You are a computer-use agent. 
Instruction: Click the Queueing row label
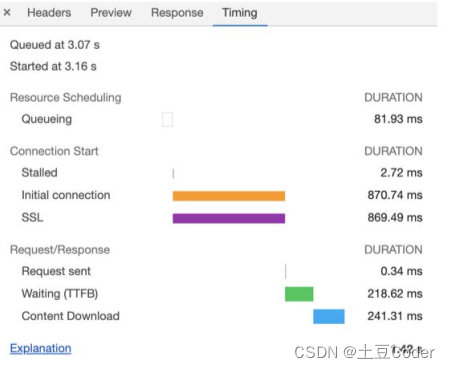coord(47,119)
